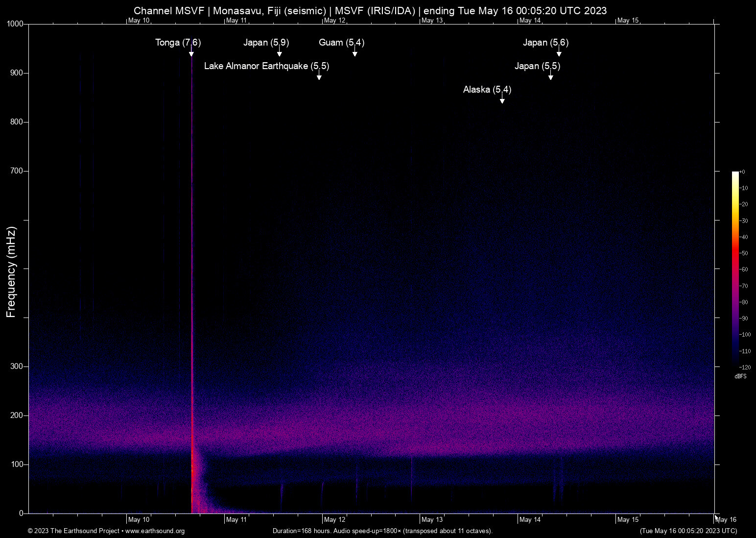Select the "Frequency (mHz)" axis title
This screenshot has height=538, width=756.
click(x=11, y=272)
